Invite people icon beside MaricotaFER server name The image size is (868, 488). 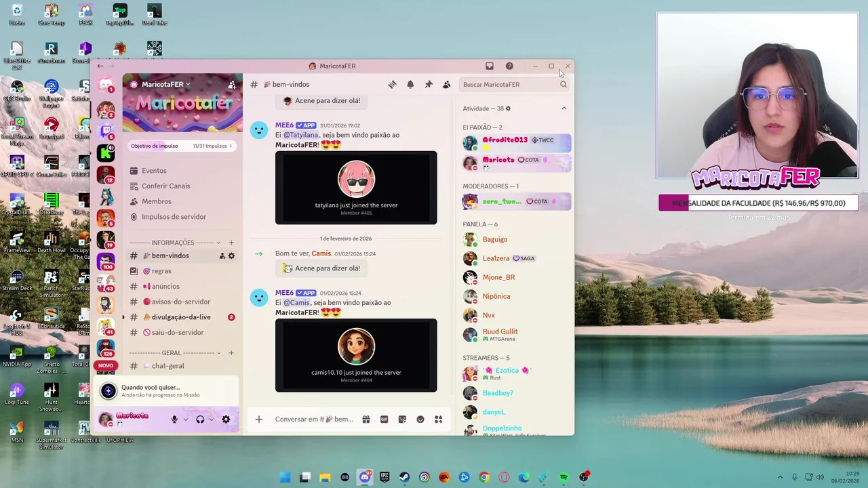tap(232, 85)
